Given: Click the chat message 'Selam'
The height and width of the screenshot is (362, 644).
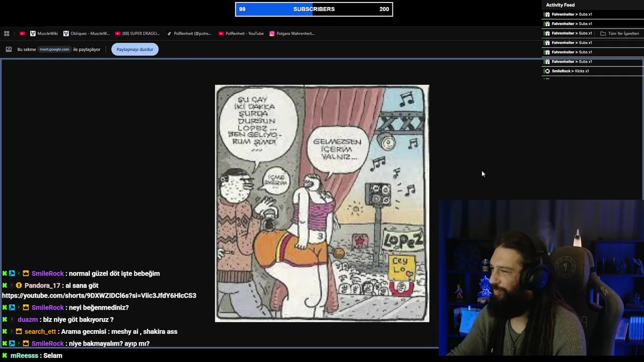Looking at the screenshot, I should [53, 355].
